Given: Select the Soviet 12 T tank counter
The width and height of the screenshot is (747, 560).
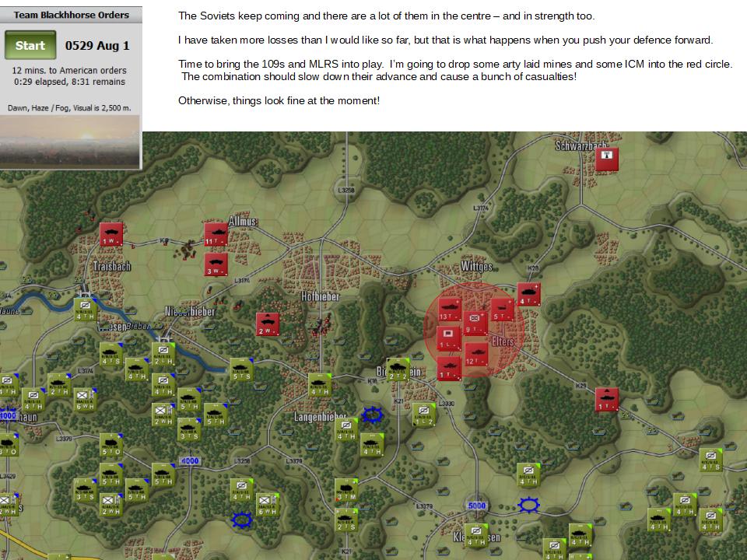Looking at the screenshot, I should [x=476, y=355].
